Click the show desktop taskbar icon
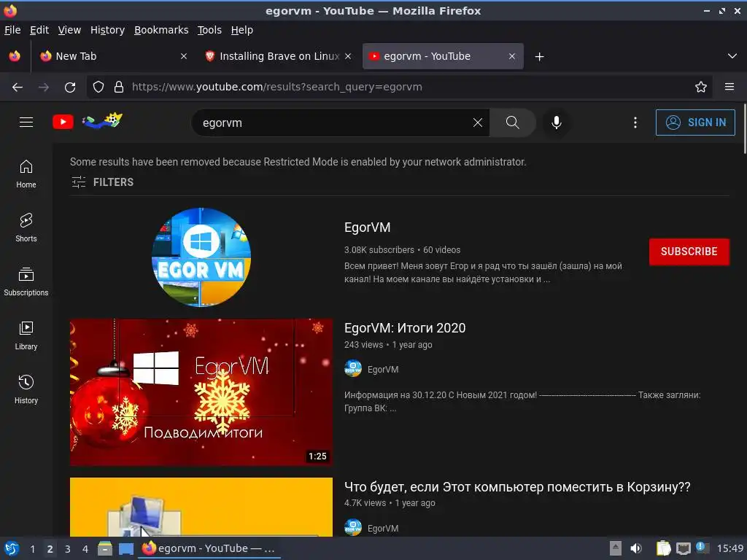Screen dimensions: 747x560 [x=126, y=548]
